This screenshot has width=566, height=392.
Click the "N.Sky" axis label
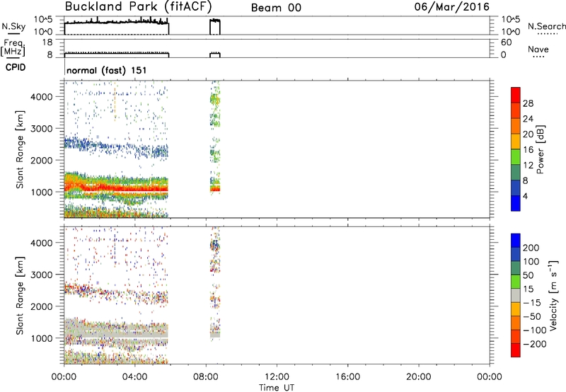point(13,26)
